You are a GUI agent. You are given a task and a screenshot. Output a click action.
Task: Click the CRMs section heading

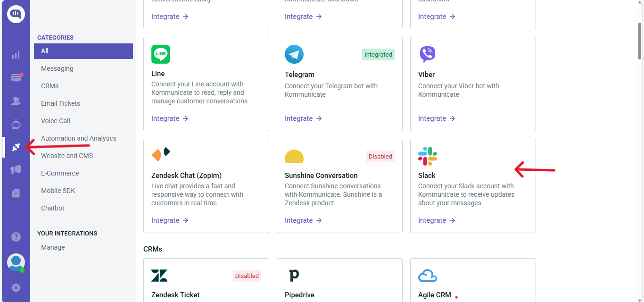[x=153, y=249]
